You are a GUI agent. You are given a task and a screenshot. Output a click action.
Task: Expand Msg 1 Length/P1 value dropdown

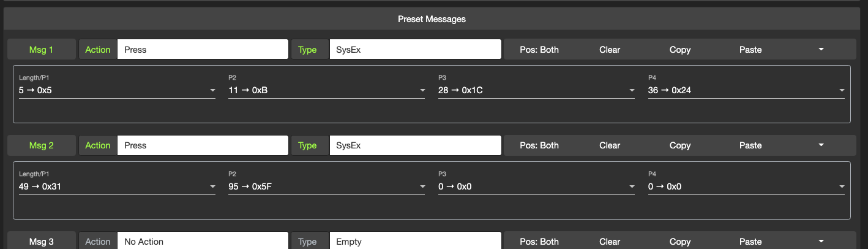[x=117, y=91]
